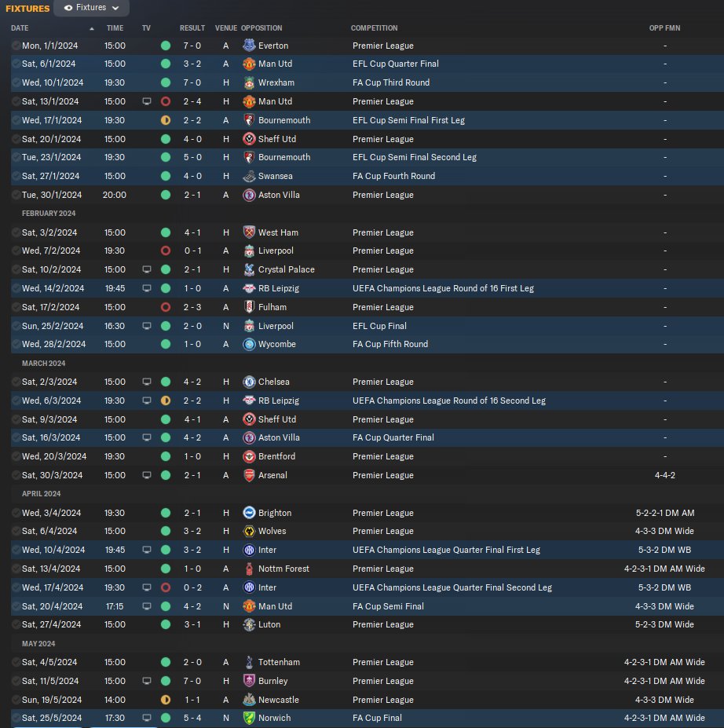Sort fixtures by the RESULT column header
This screenshot has height=728, width=724.
(x=192, y=27)
